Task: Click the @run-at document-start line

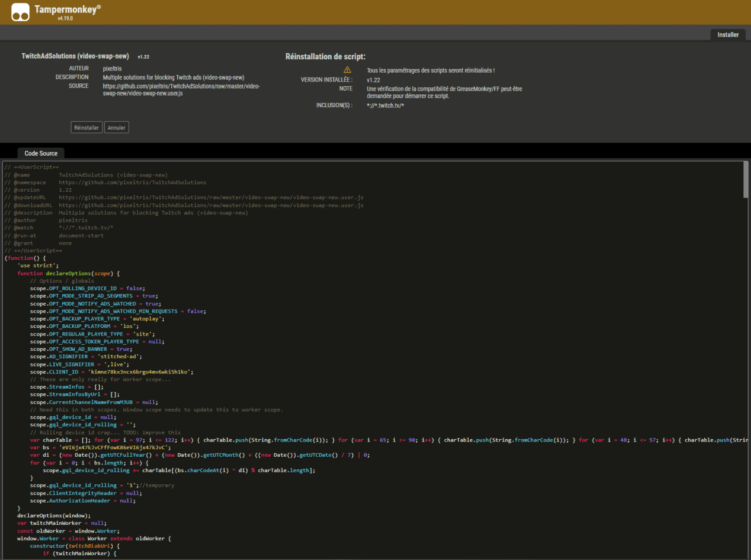Action: (x=54, y=236)
